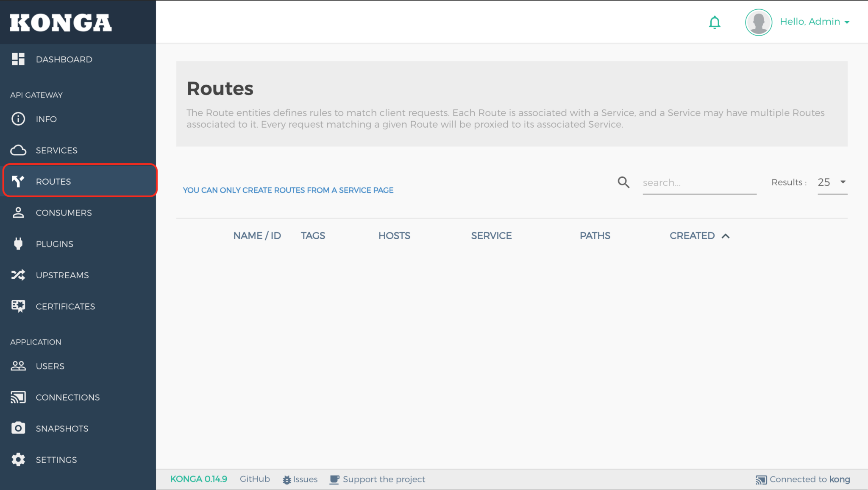Click the Certificates badge icon
The image size is (868, 490).
[x=18, y=306]
